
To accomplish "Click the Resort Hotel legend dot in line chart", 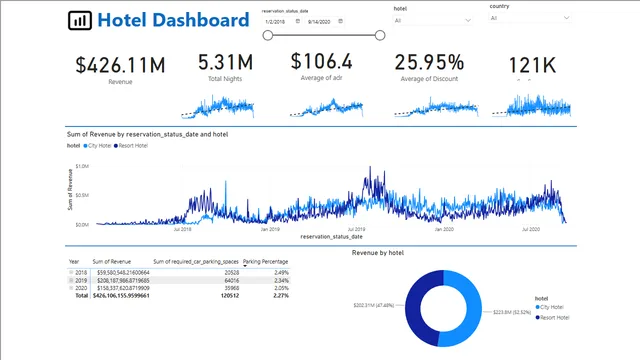I will 116,146.
